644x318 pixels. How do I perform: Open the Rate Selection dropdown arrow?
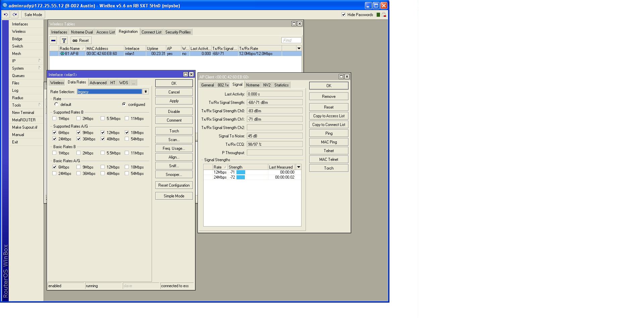coord(146,91)
